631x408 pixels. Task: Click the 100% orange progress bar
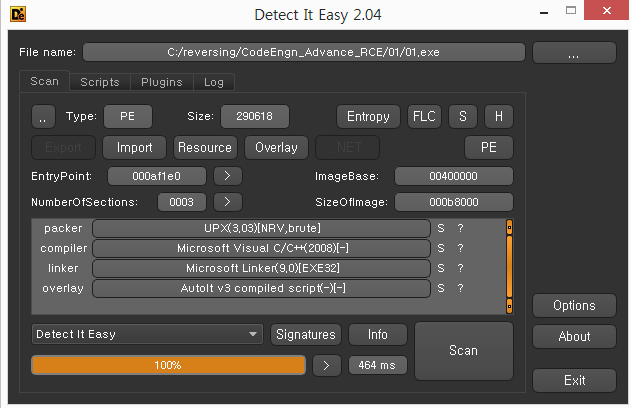(x=168, y=365)
